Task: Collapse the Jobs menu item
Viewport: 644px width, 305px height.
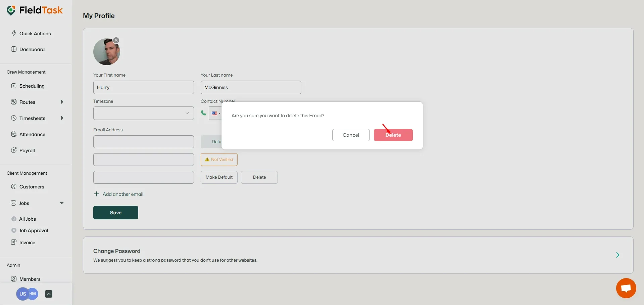Action: (x=62, y=203)
